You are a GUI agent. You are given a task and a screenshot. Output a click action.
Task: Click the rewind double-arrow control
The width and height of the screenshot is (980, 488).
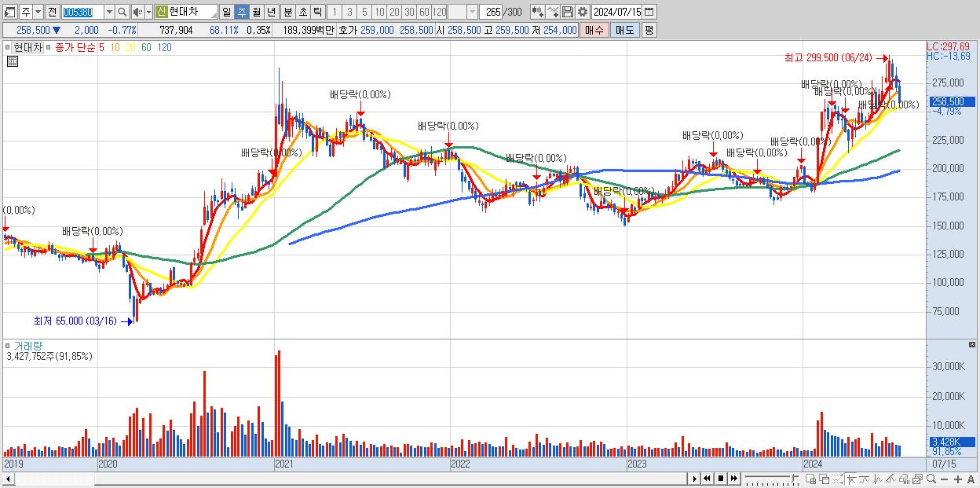click(x=708, y=479)
